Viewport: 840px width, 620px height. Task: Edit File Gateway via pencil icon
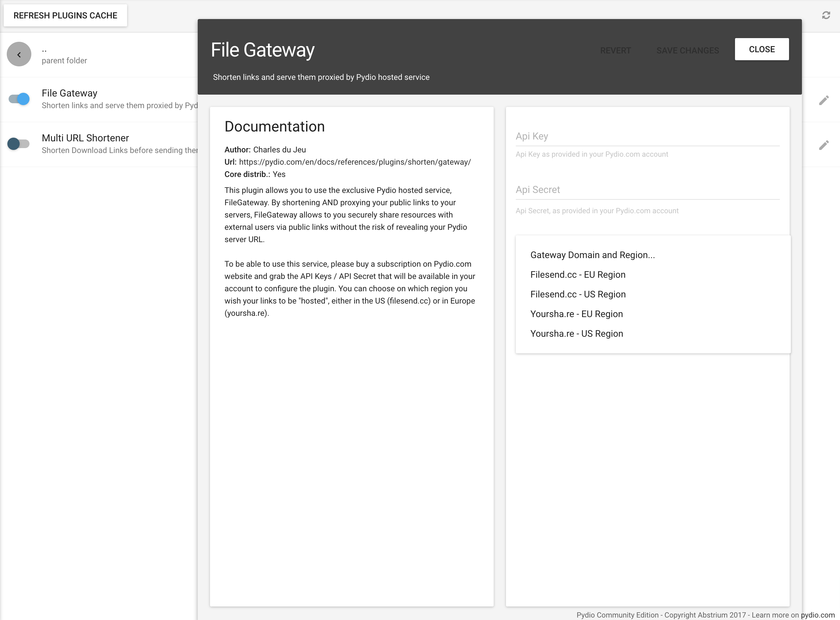click(823, 100)
